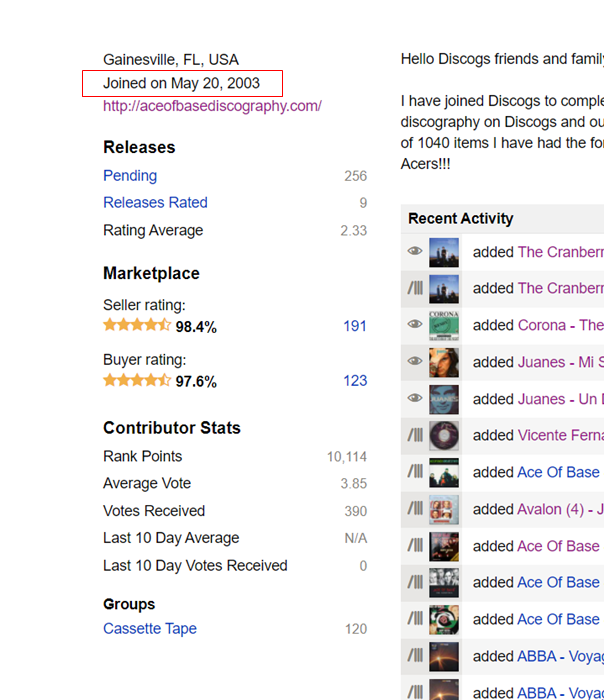Viewport: 604px width, 700px height.
Task: View the Releases Rated link
Action: (155, 203)
